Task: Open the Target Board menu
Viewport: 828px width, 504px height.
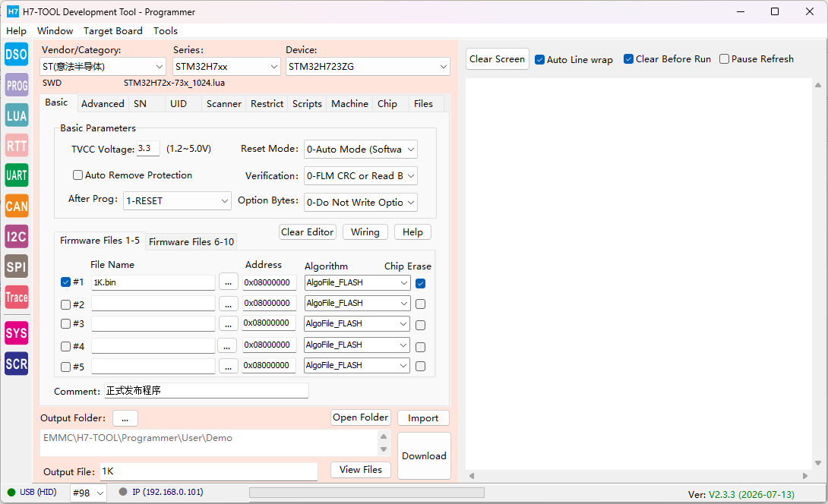Action: click(113, 30)
